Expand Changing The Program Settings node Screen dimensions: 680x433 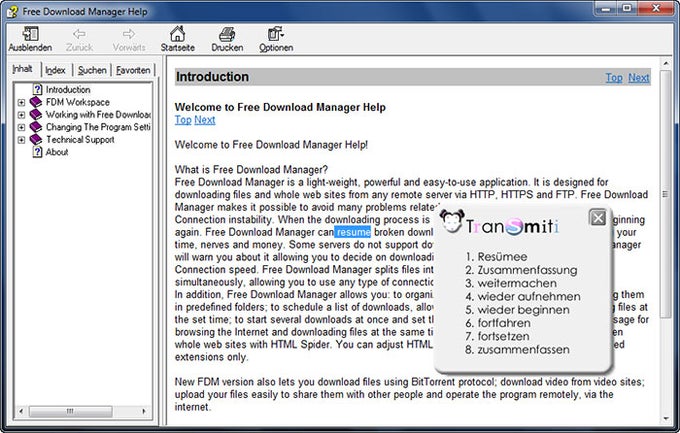[x=21, y=128]
